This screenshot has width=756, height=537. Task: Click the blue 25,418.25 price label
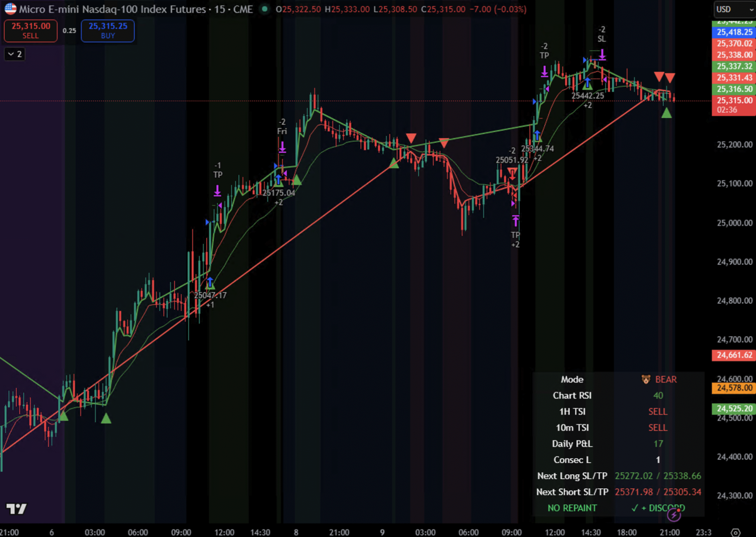pos(734,32)
